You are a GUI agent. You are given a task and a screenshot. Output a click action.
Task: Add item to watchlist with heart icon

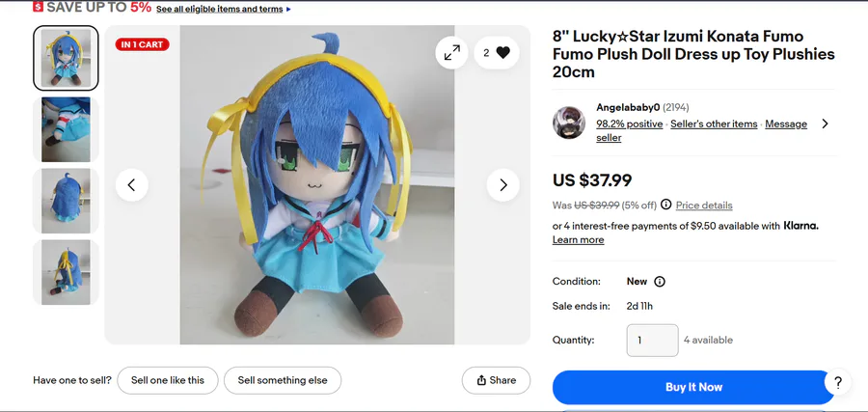click(497, 53)
